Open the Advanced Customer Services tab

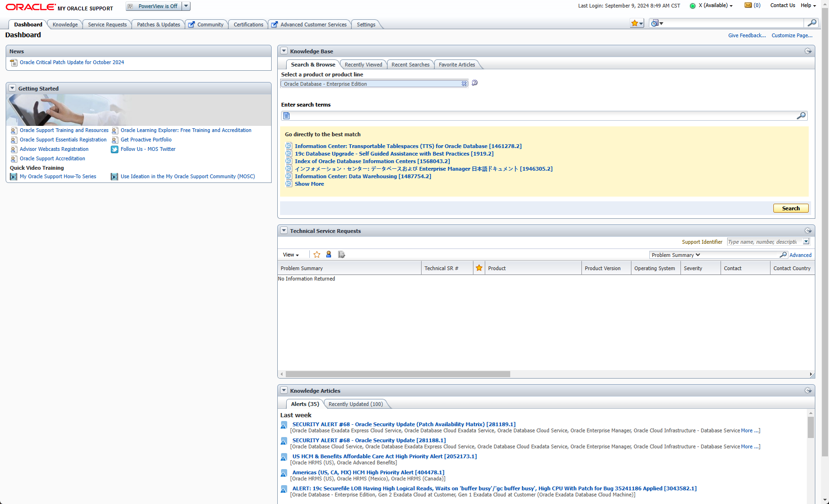[x=309, y=25]
